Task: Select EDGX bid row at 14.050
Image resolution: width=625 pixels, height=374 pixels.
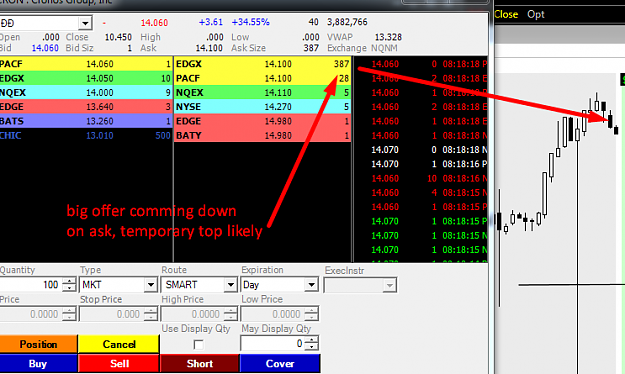Action: click(86, 78)
